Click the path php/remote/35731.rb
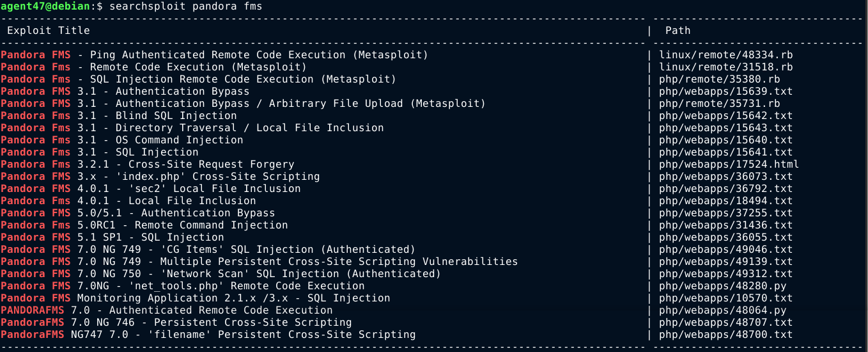 point(719,104)
